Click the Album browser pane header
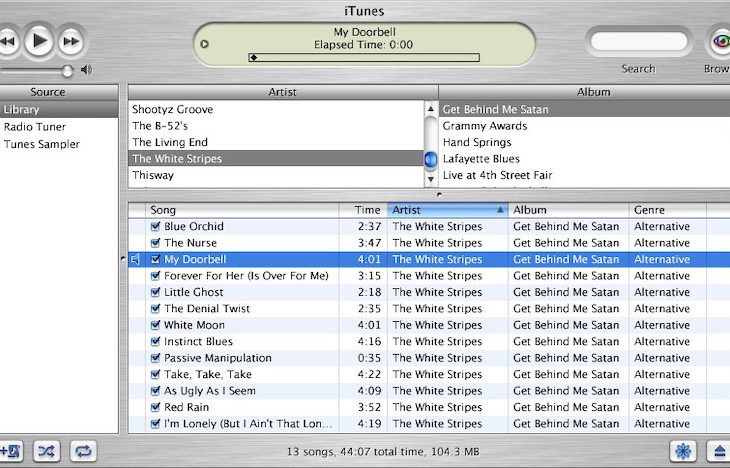The width and height of the screenshot is (730, 468). (x=584, y=92)
